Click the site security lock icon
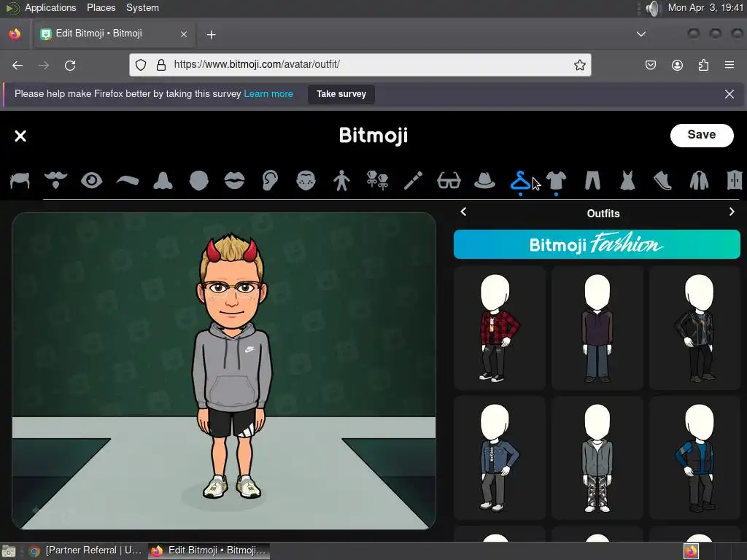This screenshot has height=560, width=747. coord(161,65)
